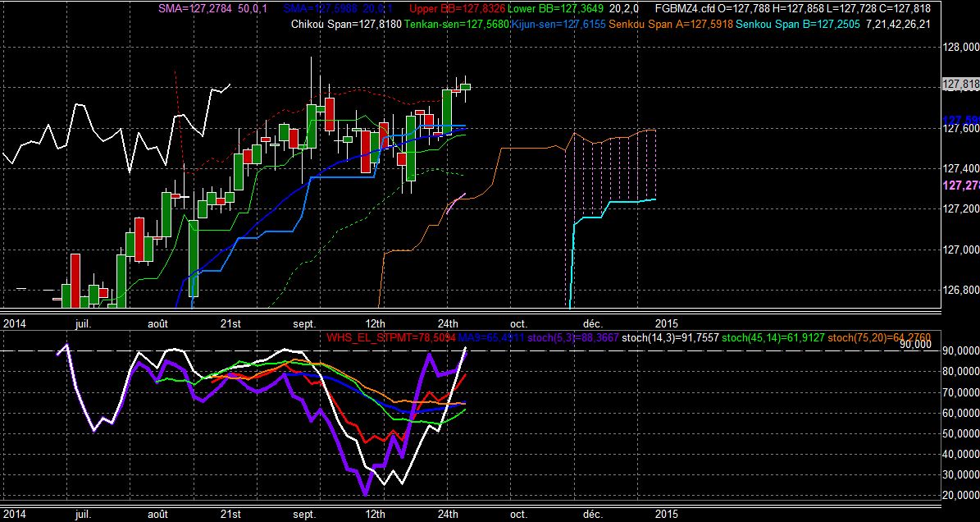The image size is (980, 522).
Task: Click the current price tag 127,818
Action: pos(960,85)
